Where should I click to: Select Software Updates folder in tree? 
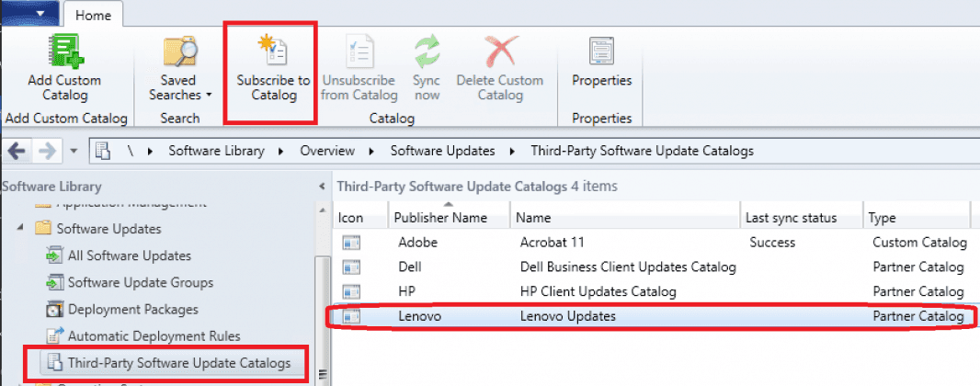(x=108, y=229)
